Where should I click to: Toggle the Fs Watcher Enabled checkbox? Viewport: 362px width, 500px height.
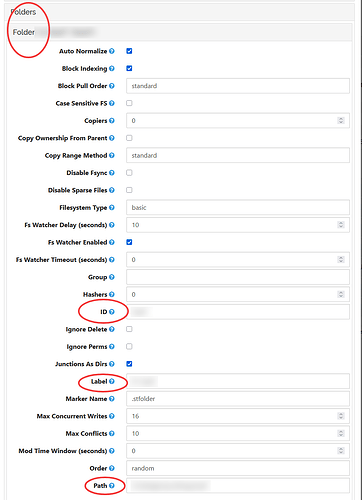tap(129, 242)
